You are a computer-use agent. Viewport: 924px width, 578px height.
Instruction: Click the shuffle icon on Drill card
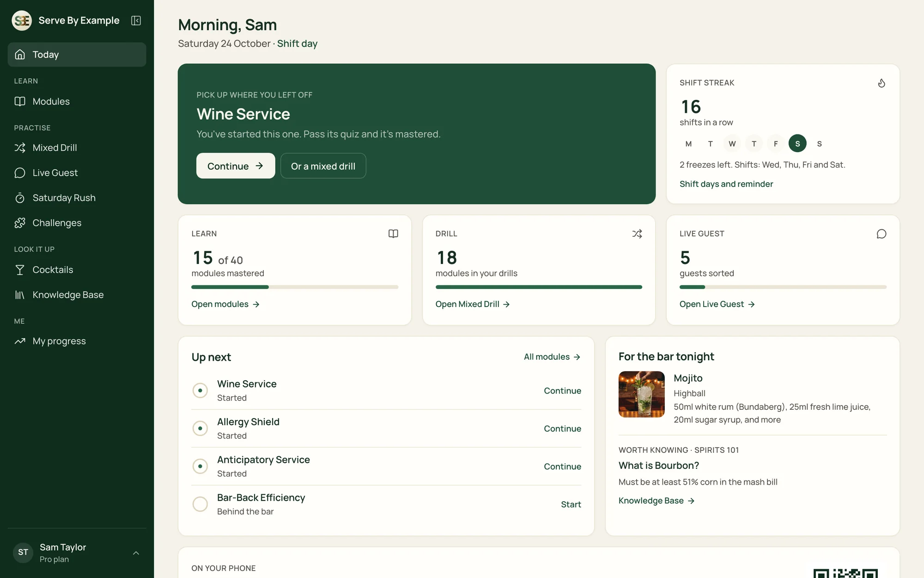pos(637,234)
